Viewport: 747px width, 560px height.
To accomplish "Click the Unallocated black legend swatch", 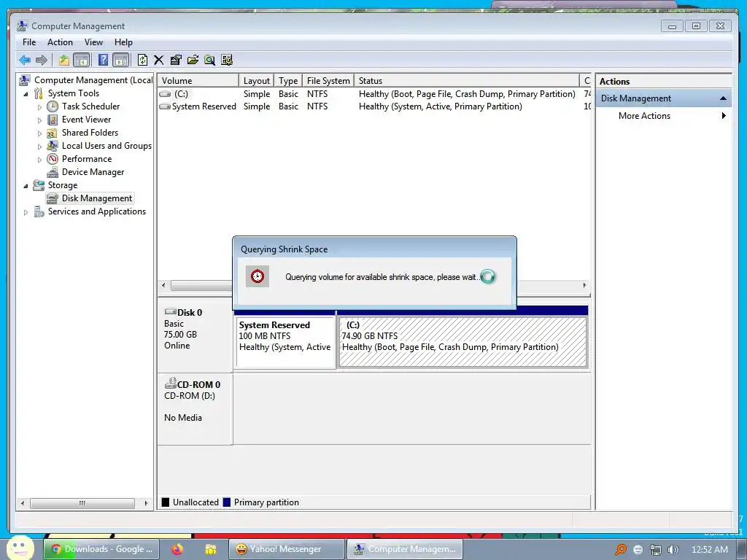I will [166, 502].
